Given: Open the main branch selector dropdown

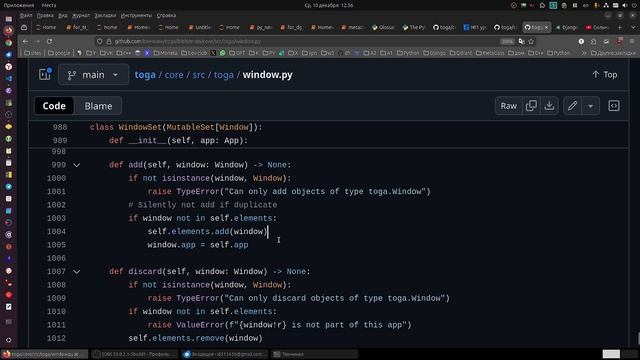Looking at the screenshot, I should (93, 75).
